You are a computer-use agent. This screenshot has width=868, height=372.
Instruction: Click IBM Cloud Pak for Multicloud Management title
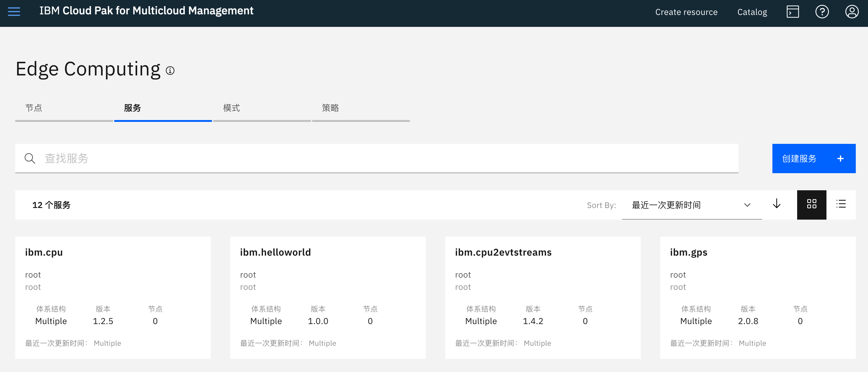pyautogui.click(x=146, y=11)
